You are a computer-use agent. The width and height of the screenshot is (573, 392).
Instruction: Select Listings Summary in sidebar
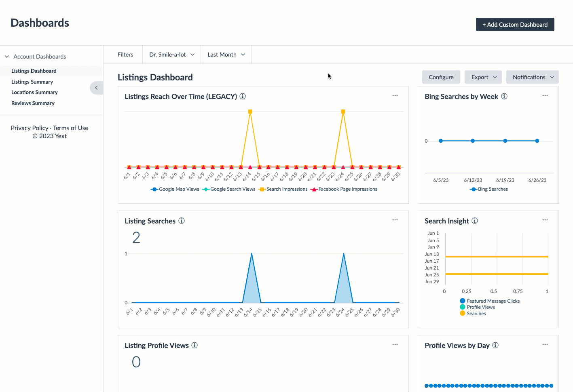pos(32,82)
